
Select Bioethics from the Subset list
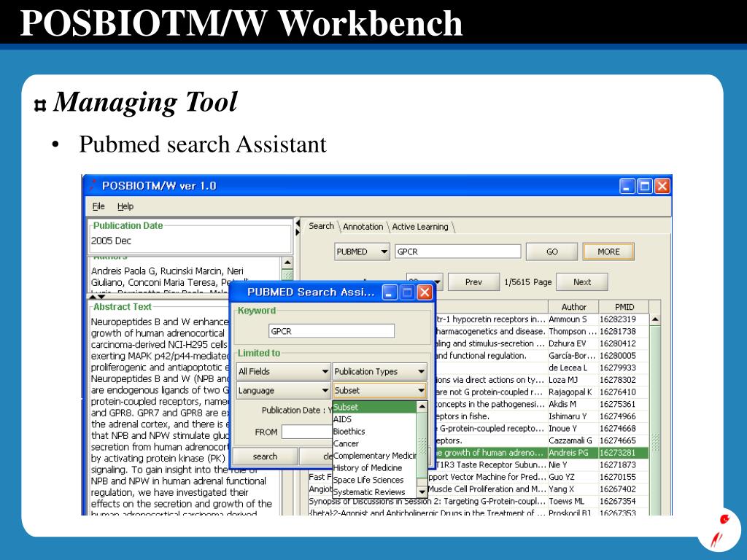tap(374, 432)
